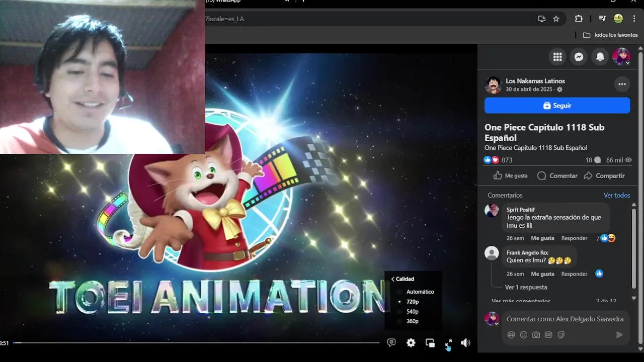
Task: Send the comment with arrow icon
Action: click(619, 335)
